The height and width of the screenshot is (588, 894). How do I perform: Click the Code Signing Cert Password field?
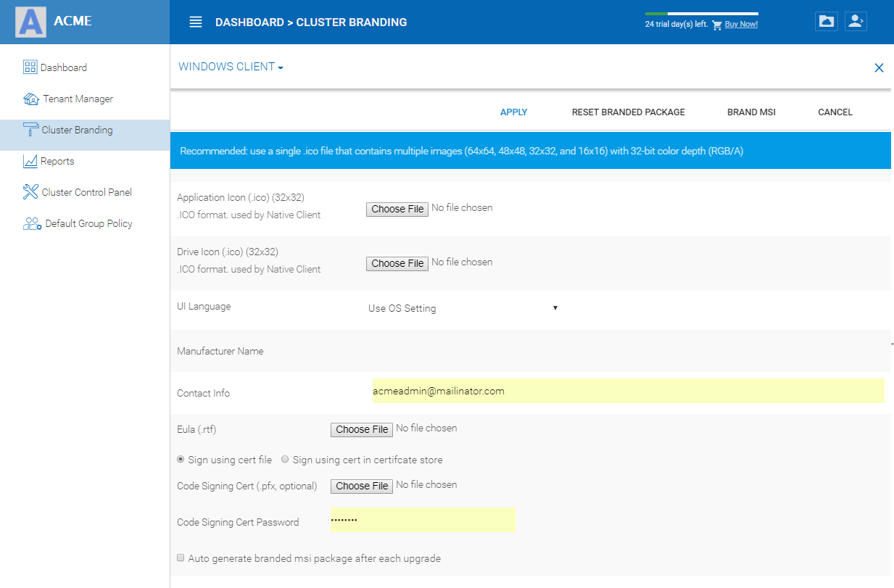[423, 520]
